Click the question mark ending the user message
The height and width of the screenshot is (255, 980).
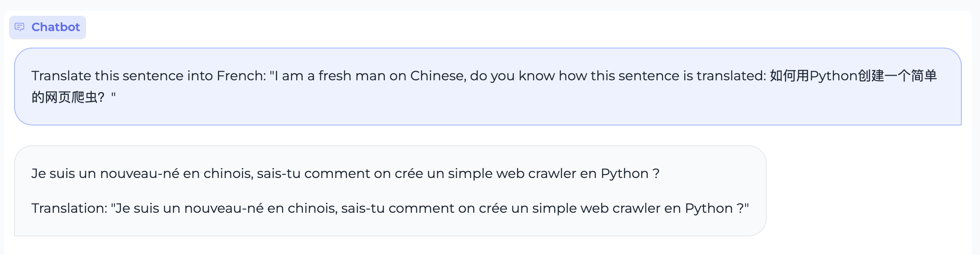click(x=101, y=97)
